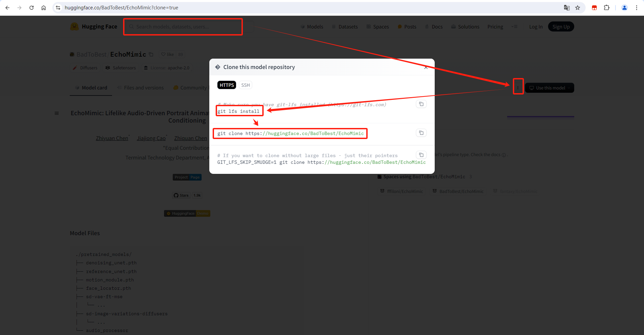Filter by the Safetensors tag
The height and width of the screenshot is (335, 644).
[120, 68]
